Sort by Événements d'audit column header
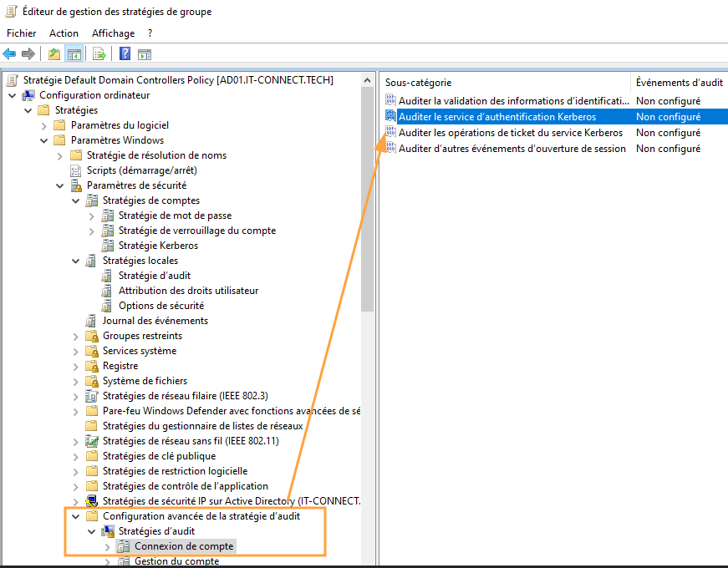 (680, 82)
